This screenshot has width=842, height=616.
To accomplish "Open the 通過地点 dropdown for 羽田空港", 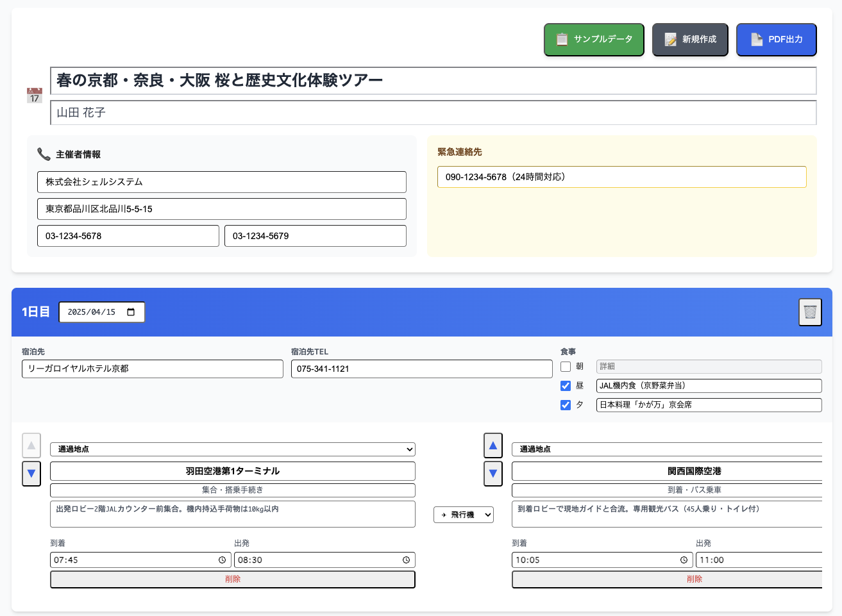I will [233, 449].
